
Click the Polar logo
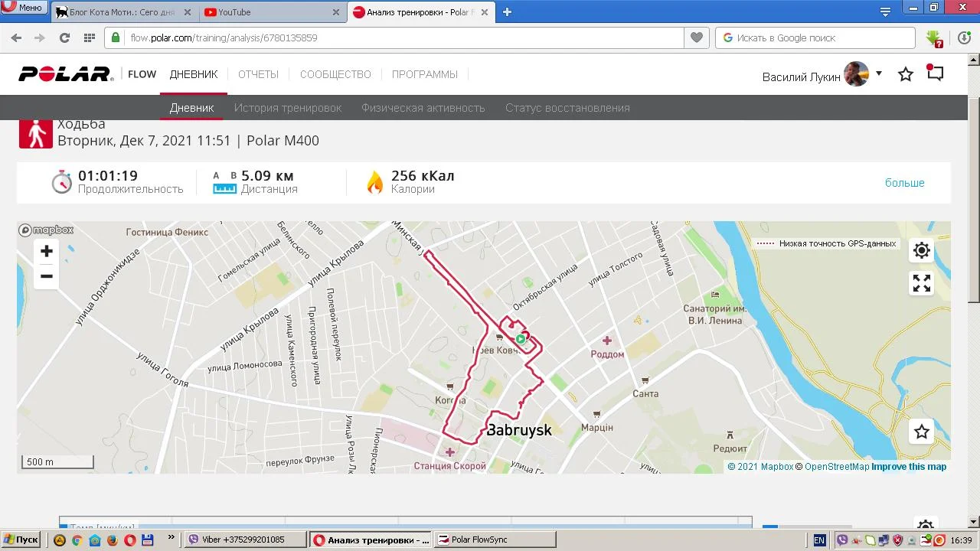67,74
